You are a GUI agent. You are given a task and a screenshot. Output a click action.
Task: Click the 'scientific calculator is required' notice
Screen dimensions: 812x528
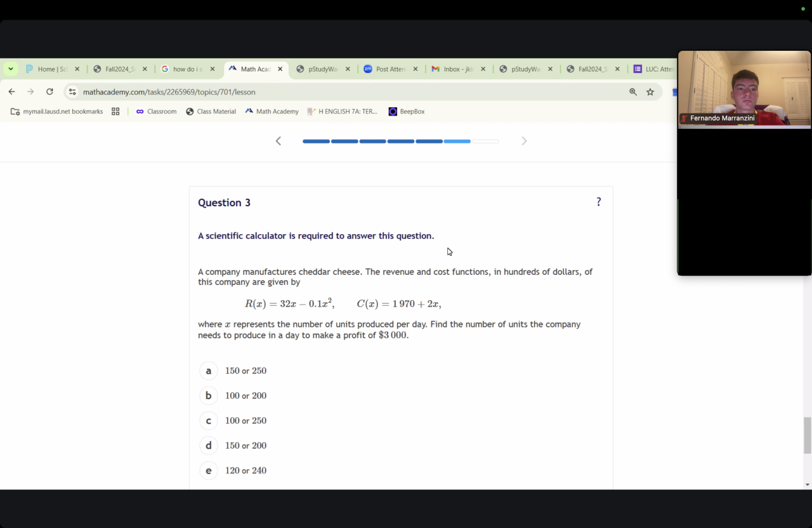316,236
